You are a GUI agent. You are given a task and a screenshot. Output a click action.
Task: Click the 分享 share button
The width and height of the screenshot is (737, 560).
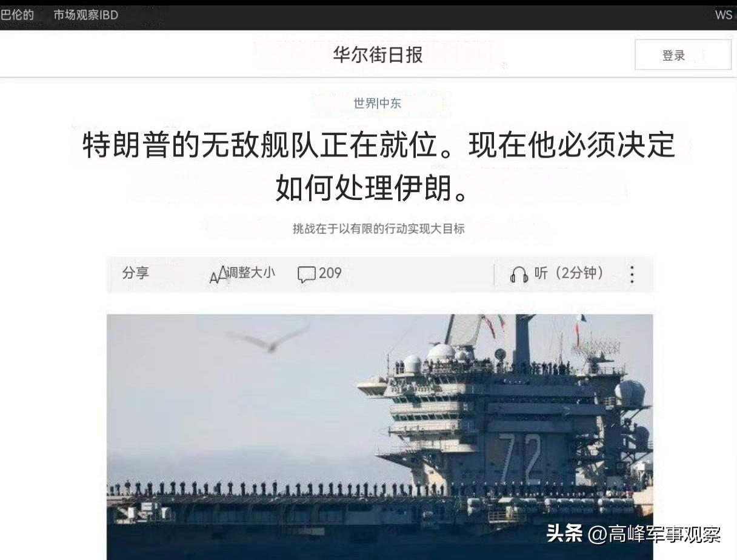pyautogui.click(x=135, y=273)
